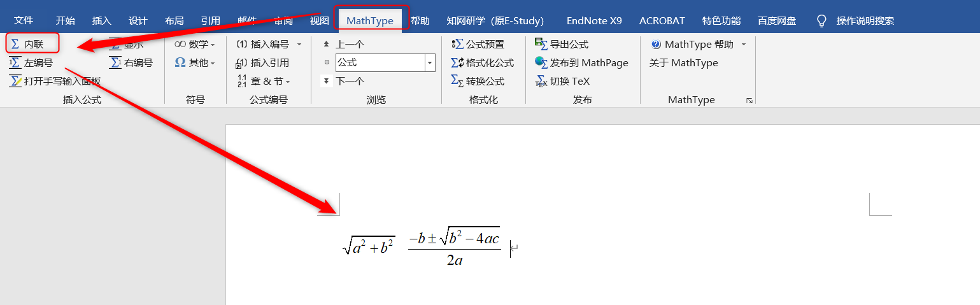Open the 百度网盘 tab

tap(777, 20)
